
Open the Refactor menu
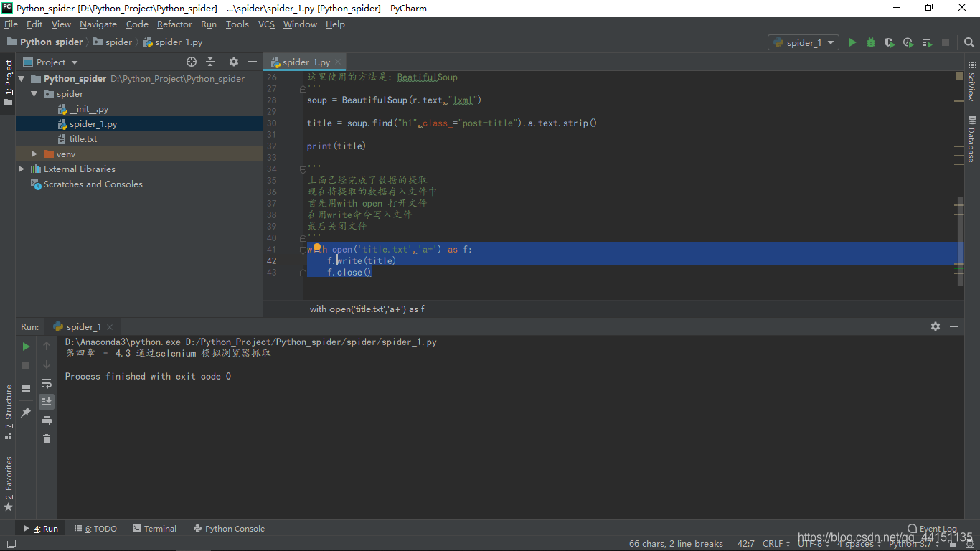pyautogui.click(x=174, y=24)
